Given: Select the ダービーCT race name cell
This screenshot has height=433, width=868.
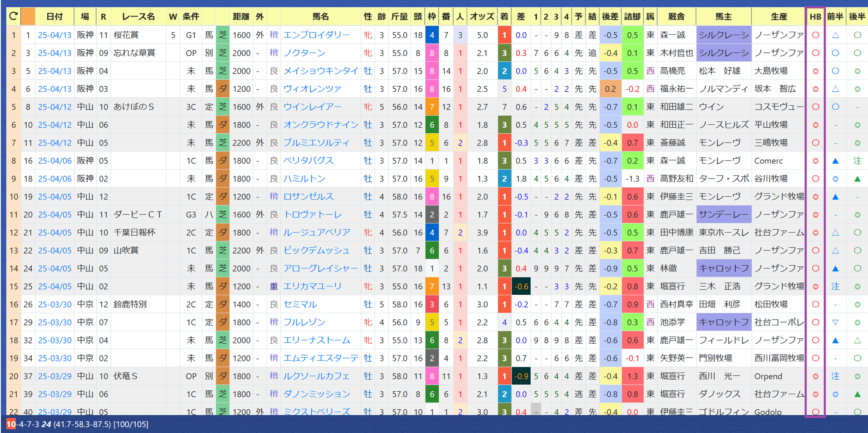Looking at the screenshot, I should point(139,215).
